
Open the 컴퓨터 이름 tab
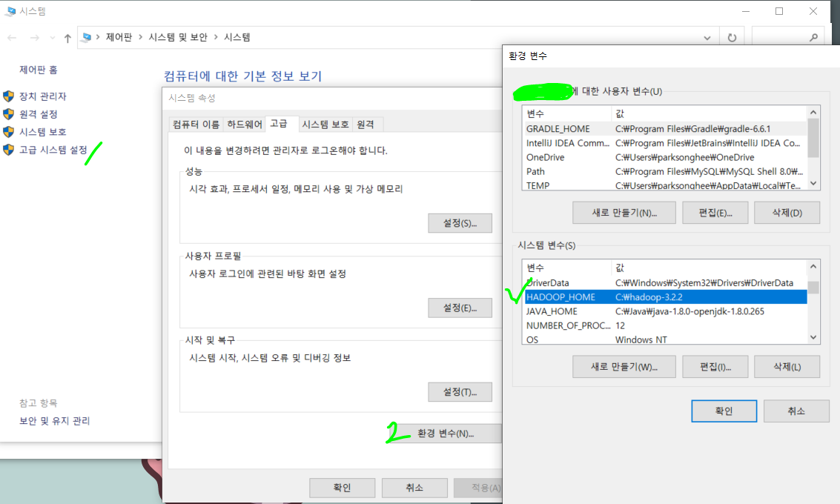[196, 125]
